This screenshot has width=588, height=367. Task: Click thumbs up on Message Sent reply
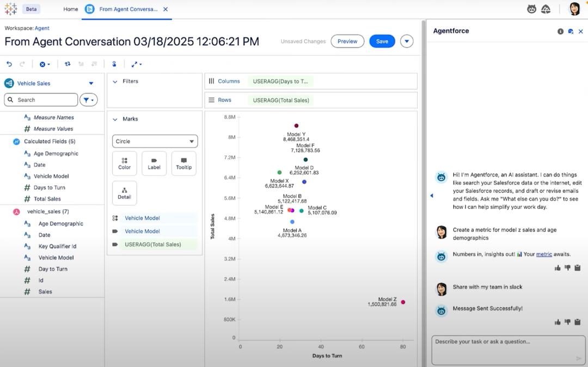(x=558, y=322)
